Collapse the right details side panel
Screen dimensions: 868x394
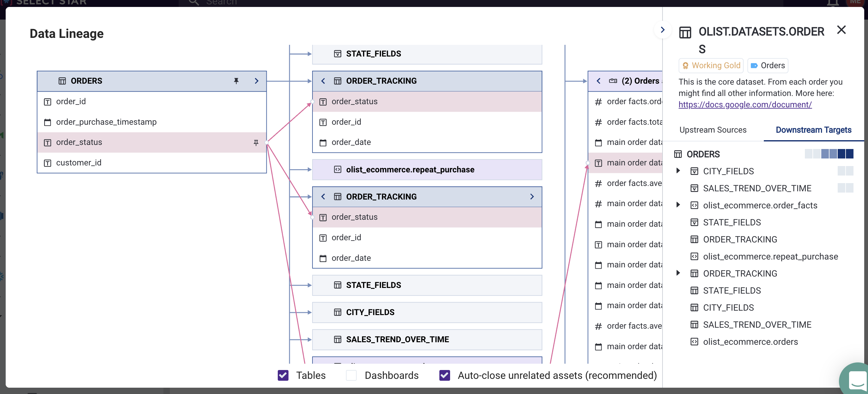[663, 30]
